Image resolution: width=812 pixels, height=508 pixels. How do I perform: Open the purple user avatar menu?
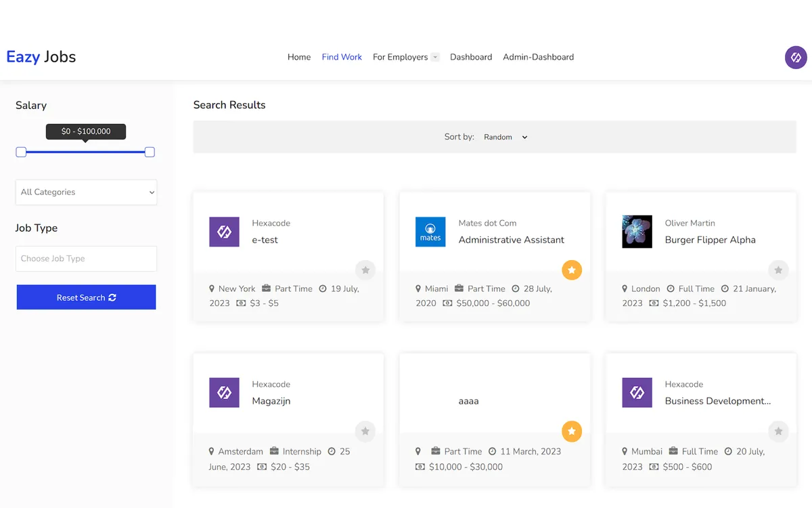click(x=796, y=58)
